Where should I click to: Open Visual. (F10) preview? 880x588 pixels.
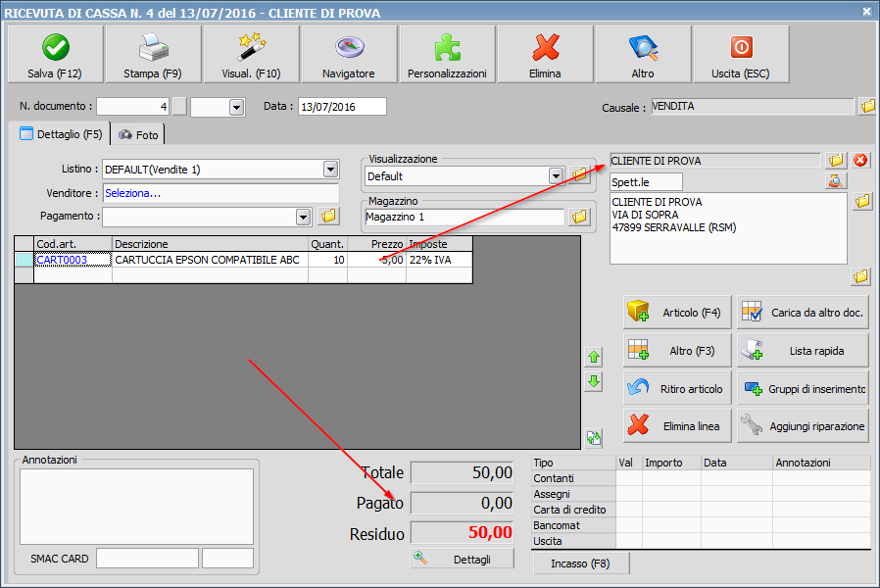click(x=251, y=55)
